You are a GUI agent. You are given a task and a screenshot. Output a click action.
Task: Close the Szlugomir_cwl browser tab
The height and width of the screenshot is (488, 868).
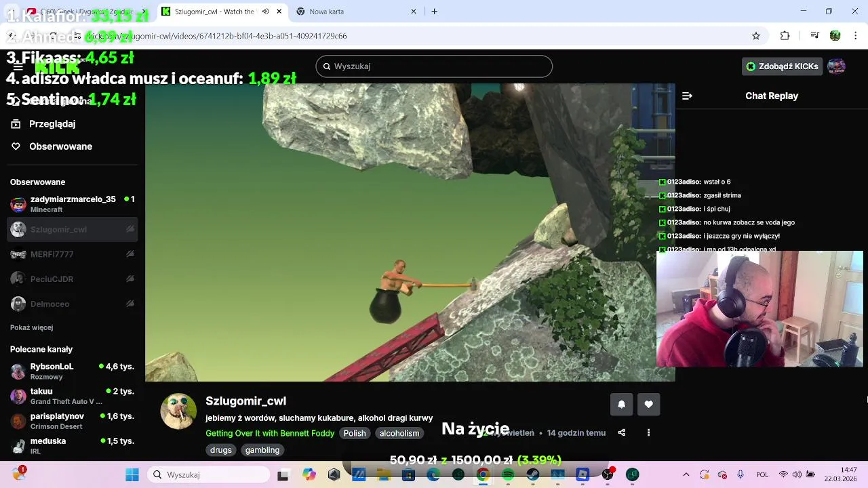pyautogui.click(x=279, y=12)
